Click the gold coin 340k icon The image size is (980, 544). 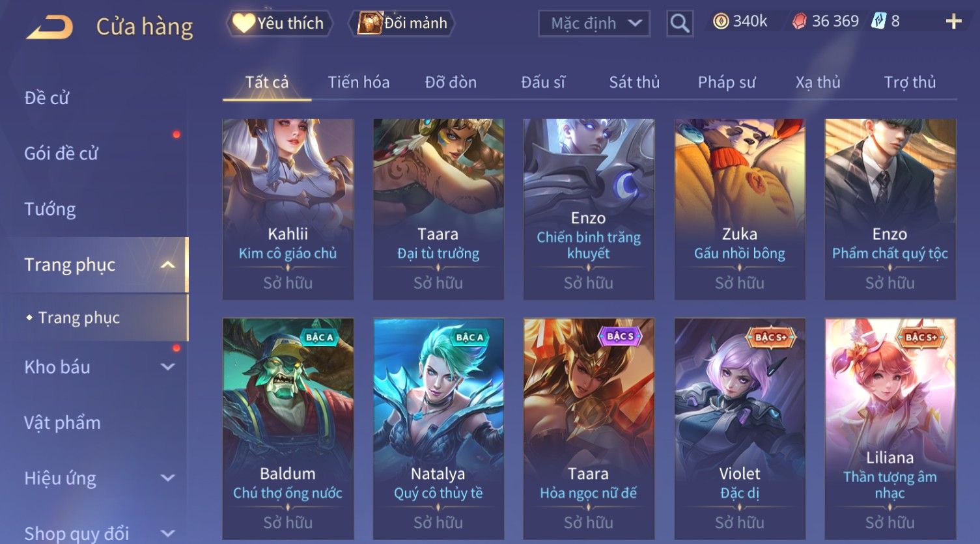point(721,21)
